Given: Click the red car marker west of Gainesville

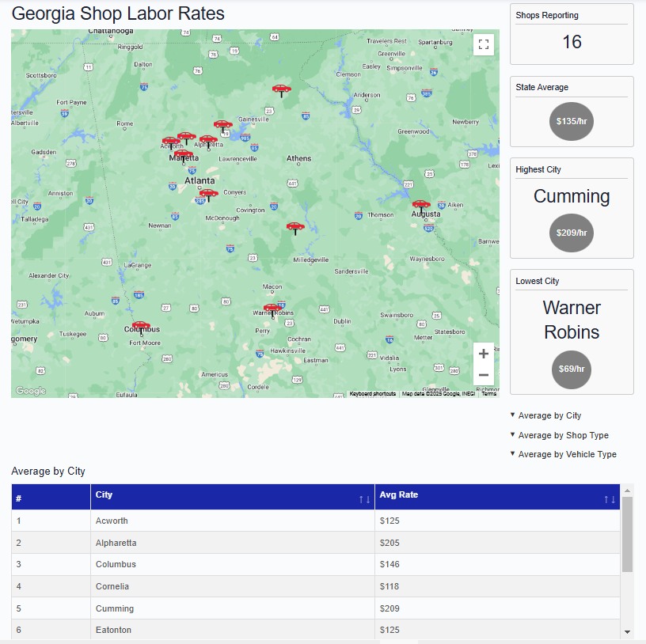Looking at the screenshot, I should coord(223,127).
